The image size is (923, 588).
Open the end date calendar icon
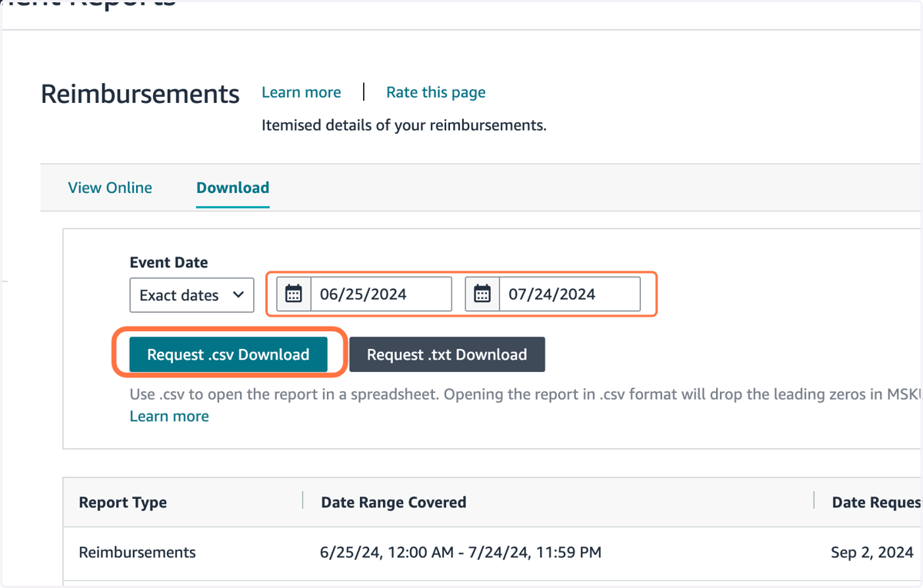point(482,294)
